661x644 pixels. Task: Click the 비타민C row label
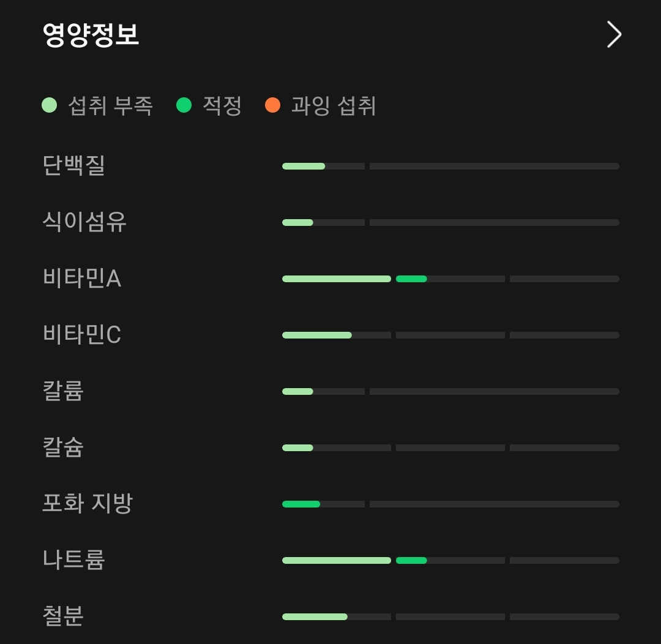pyautogui.click(x=83, y=335)
